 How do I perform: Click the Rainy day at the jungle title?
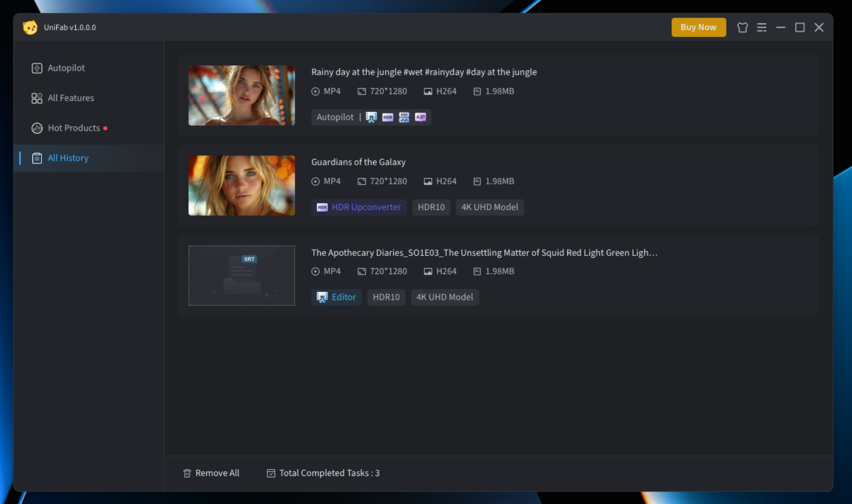point(424,72)
